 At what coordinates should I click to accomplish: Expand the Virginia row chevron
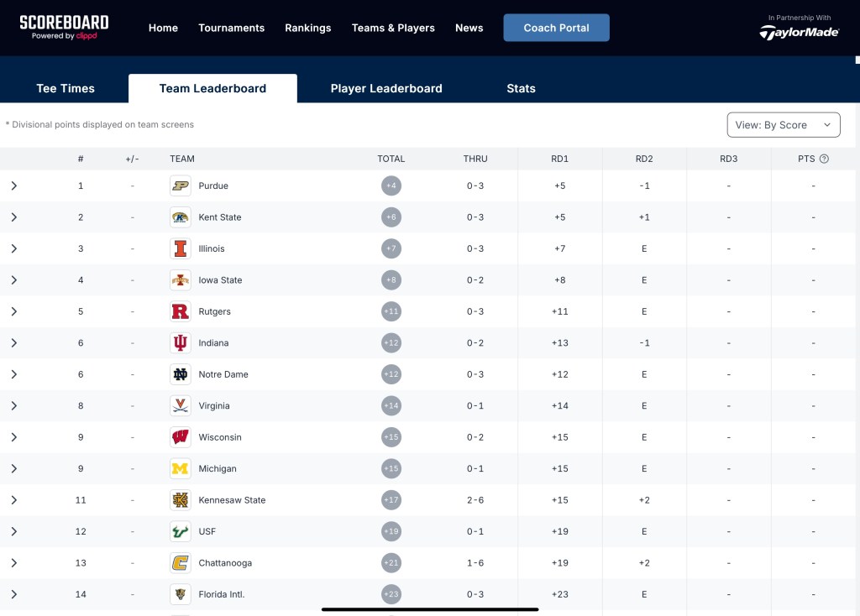coord(14,406)
